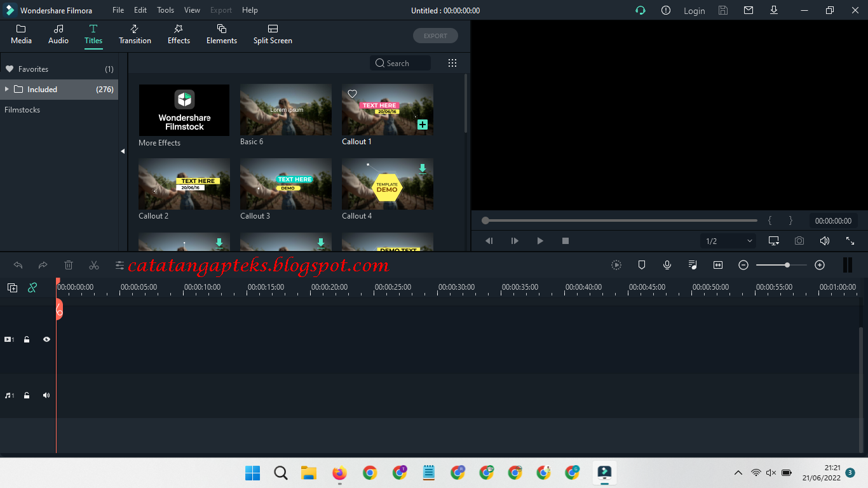Open the Edit menu
The width and height of the screenshot is (868, 488).
coord(140,10)
